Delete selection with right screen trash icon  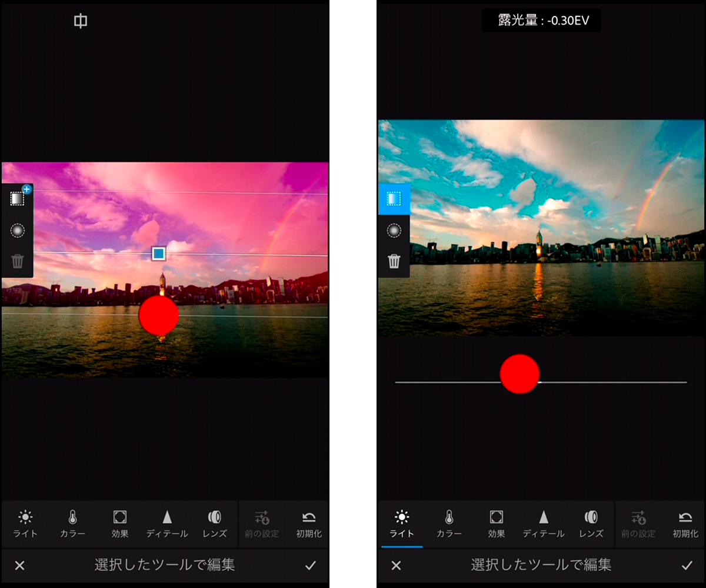point(394,261)
